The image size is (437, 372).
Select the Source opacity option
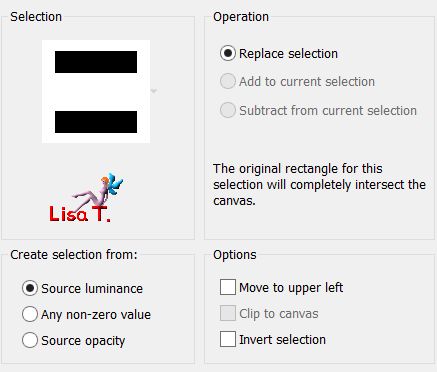30,340
